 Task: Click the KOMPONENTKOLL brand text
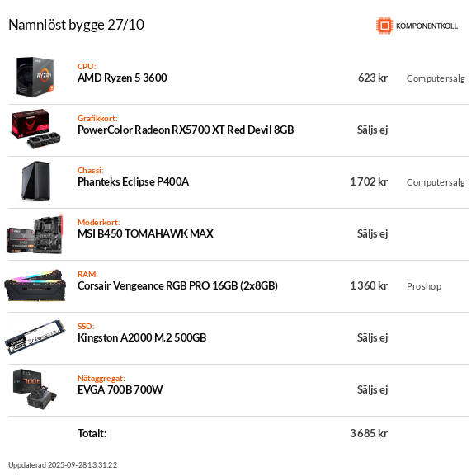427,26
